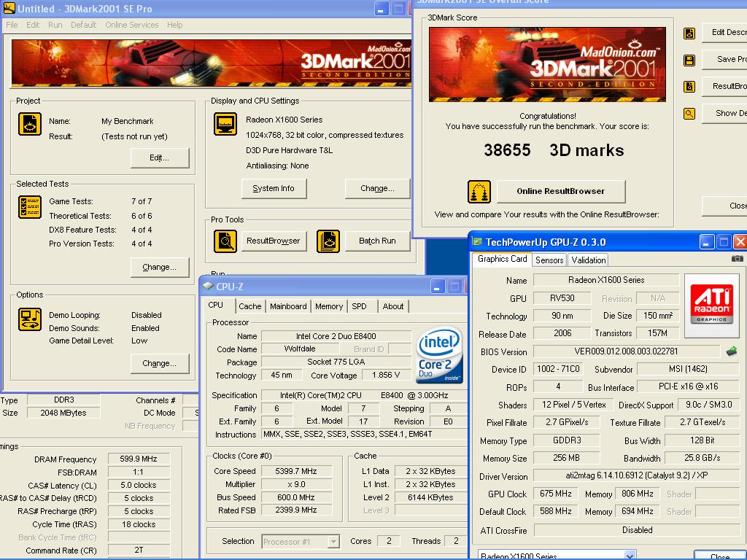Click the Core Speed 5399.7 MHz field

pos(296,471)
